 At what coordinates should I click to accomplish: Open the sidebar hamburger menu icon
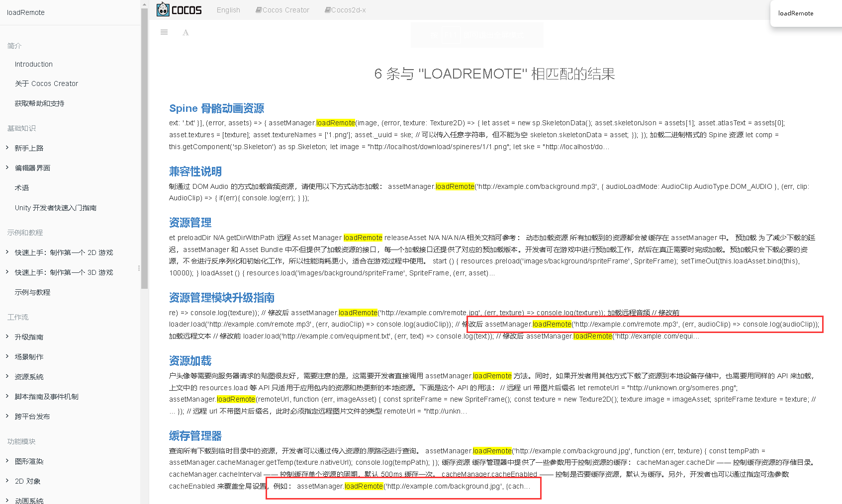coord(164,32)
